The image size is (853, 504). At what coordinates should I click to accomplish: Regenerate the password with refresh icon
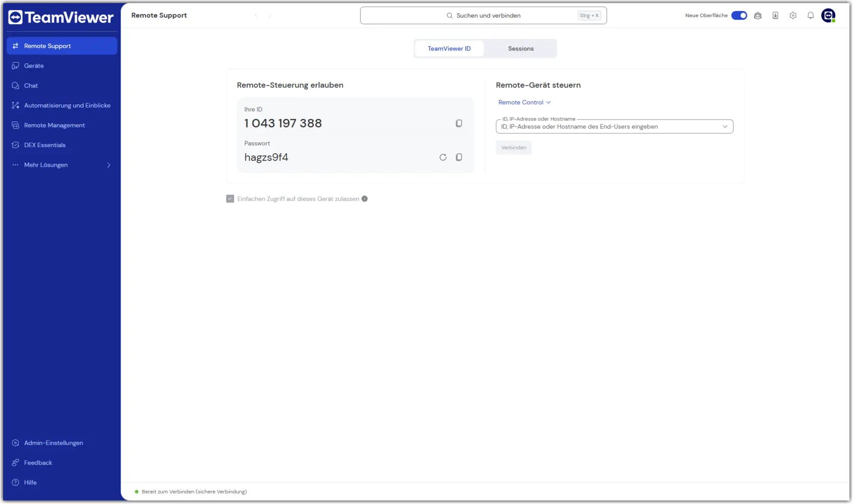(443, 157)
